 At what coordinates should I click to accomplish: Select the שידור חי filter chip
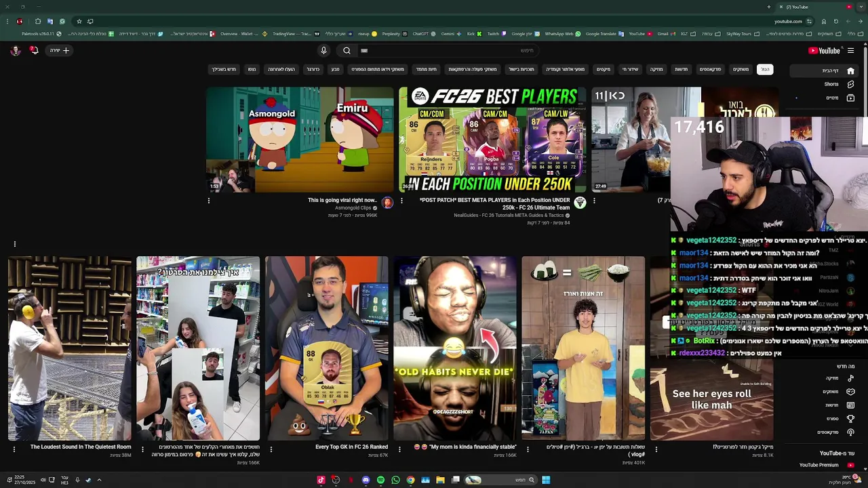pyautogui.click(x=631, y=69)
